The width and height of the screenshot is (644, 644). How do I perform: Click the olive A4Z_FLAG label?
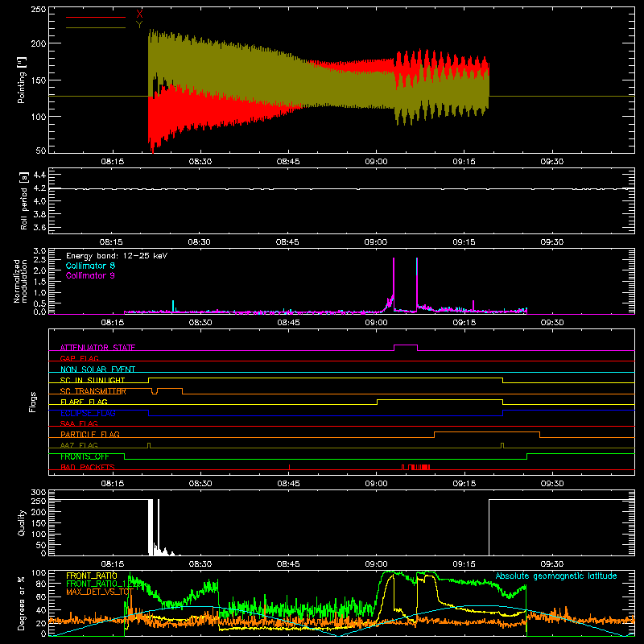(x=79, y=445)
